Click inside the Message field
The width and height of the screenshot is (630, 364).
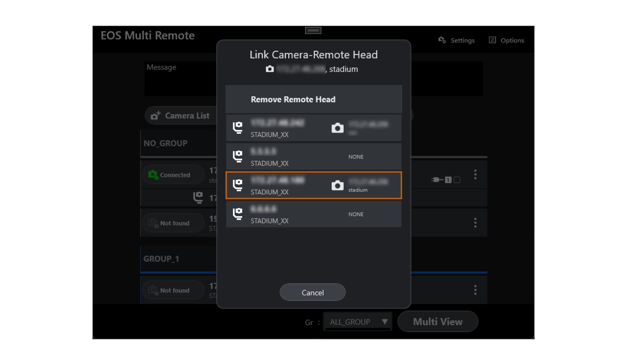pos(181,79)
